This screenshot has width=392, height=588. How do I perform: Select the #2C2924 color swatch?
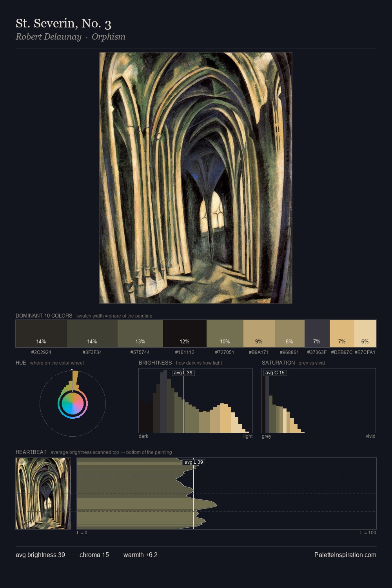(41, 334)
